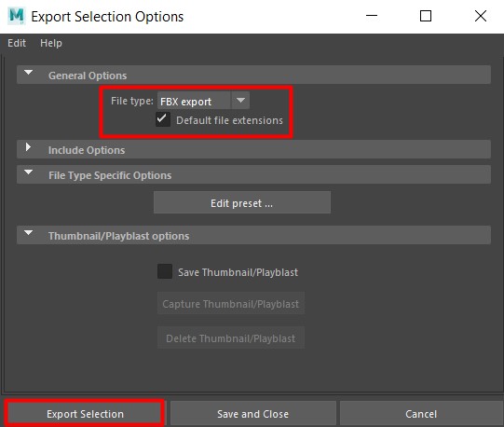Viewport: 504px width, 427px height.
Task: Click the Cancel button
Action: pyautogui.click(x=421, y=414)
